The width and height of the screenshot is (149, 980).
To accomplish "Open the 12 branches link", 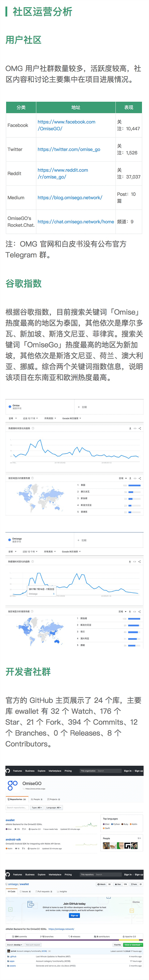I will [47, 937].
